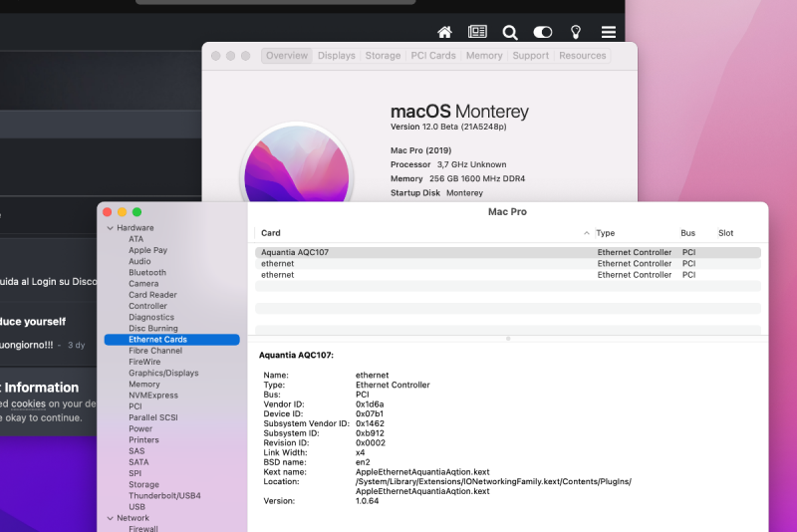
Task: Select NVMExpress in the hardware list
Action: pyautogui.click(x=152, y=396)
